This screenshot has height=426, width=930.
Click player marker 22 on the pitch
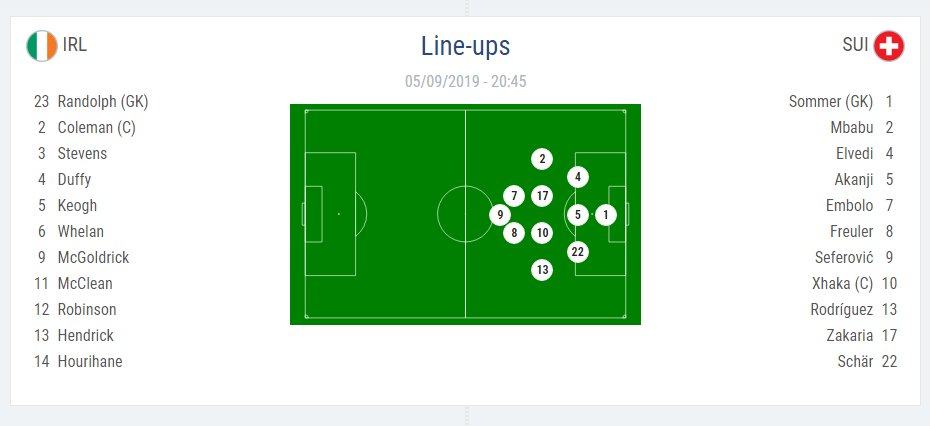[578, 252]
